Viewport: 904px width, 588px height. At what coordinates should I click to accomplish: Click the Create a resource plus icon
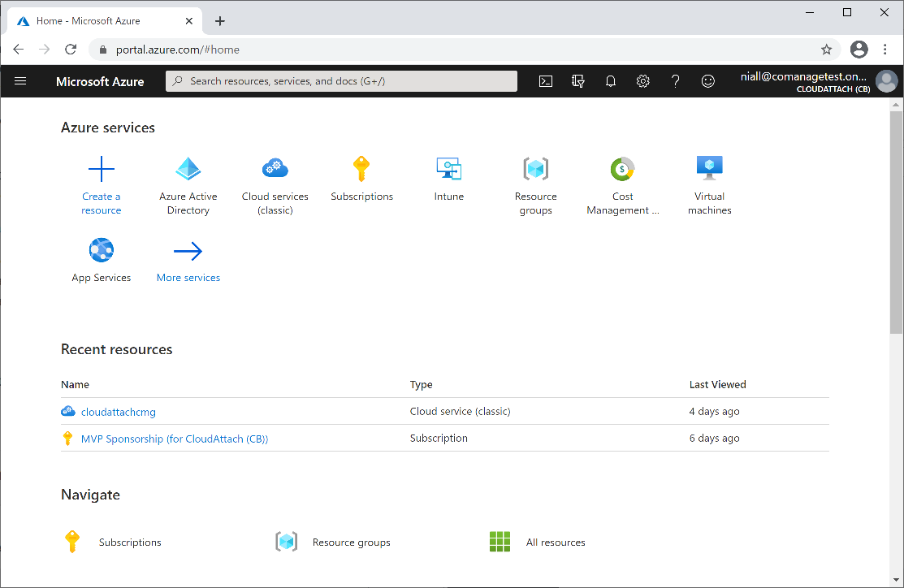pos(102,169)
